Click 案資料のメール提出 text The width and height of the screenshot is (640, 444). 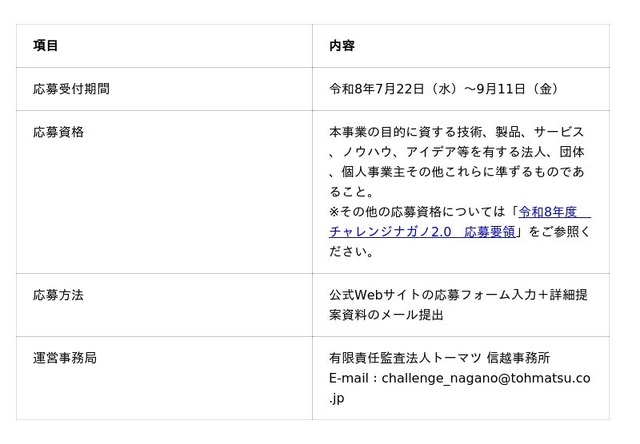tap(386, 315)
